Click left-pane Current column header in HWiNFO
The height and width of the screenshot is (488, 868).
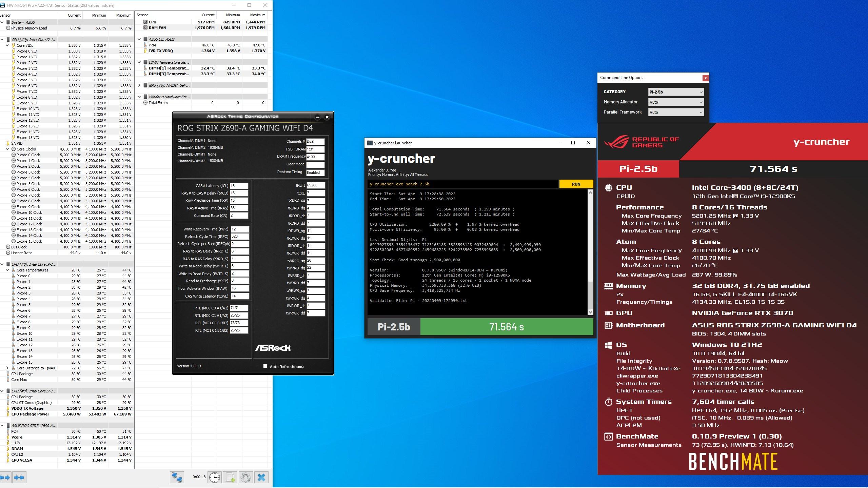point(70,15)
